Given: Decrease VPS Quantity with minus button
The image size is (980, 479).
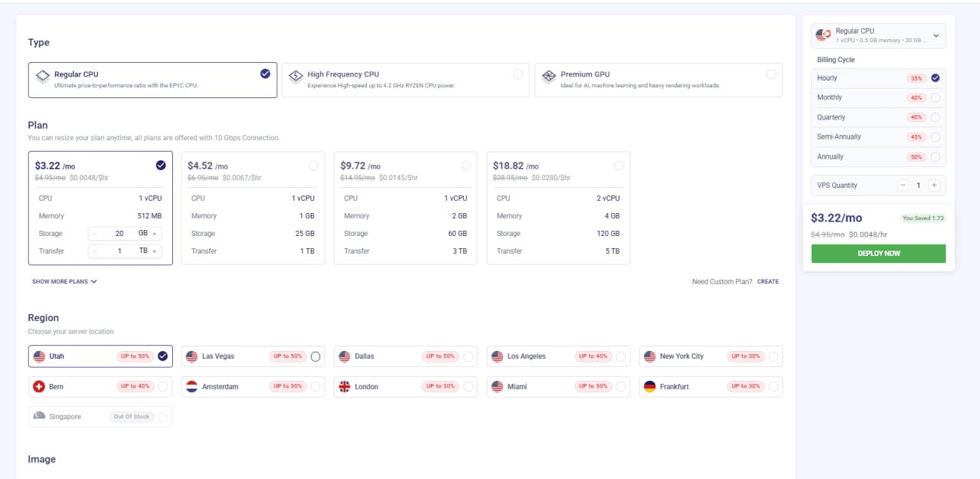Looking at the screenshot, I should click(x=903, y=185).
